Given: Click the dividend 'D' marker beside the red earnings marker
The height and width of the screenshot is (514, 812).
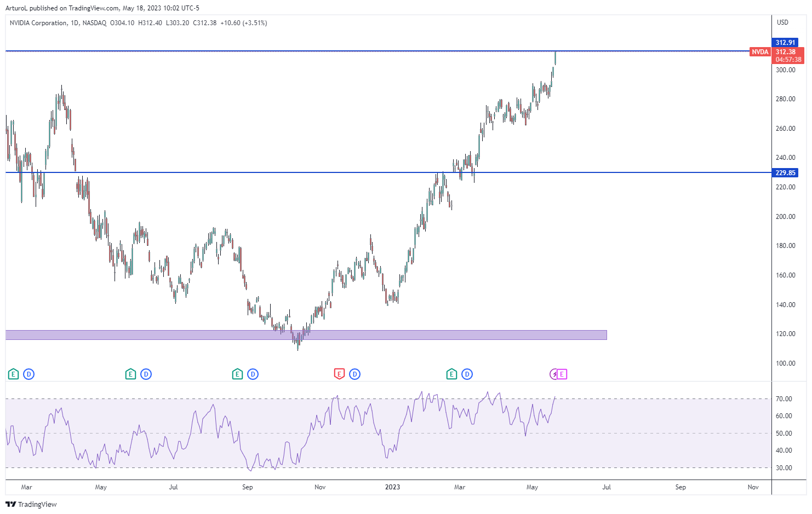Looking at the screenshot, I should point(354,374).
